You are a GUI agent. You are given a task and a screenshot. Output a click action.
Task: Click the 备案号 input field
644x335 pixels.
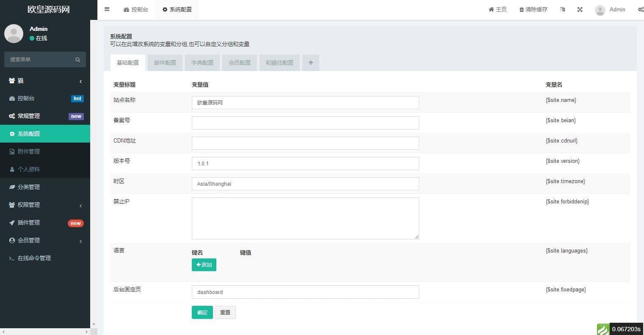(305, 123)
